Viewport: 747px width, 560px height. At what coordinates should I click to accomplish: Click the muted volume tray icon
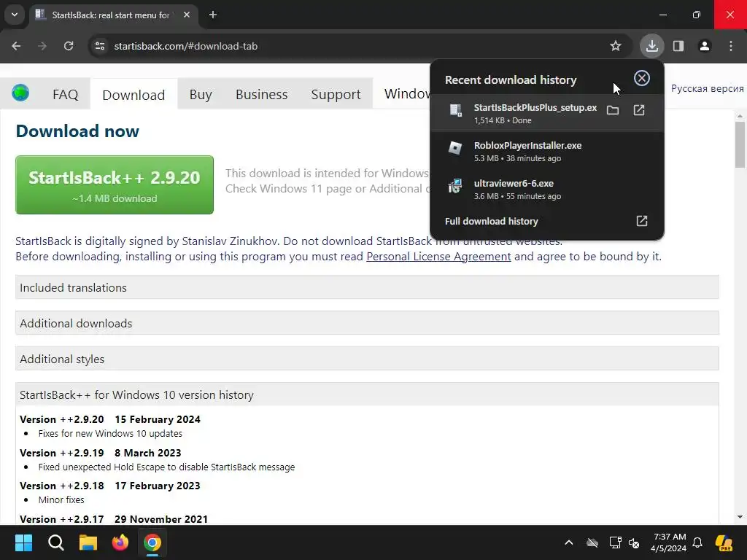point(634,542)
